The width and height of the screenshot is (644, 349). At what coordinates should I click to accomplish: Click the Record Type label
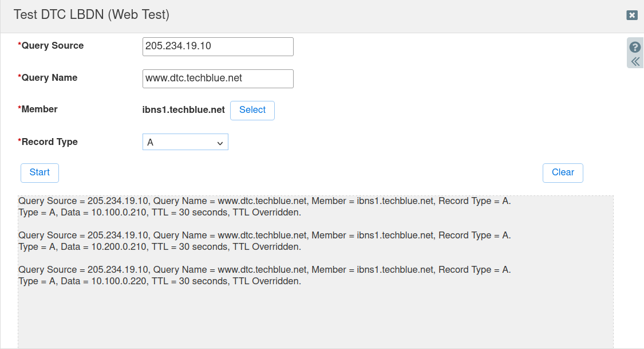pyautogui.click(x=49, y=142)
